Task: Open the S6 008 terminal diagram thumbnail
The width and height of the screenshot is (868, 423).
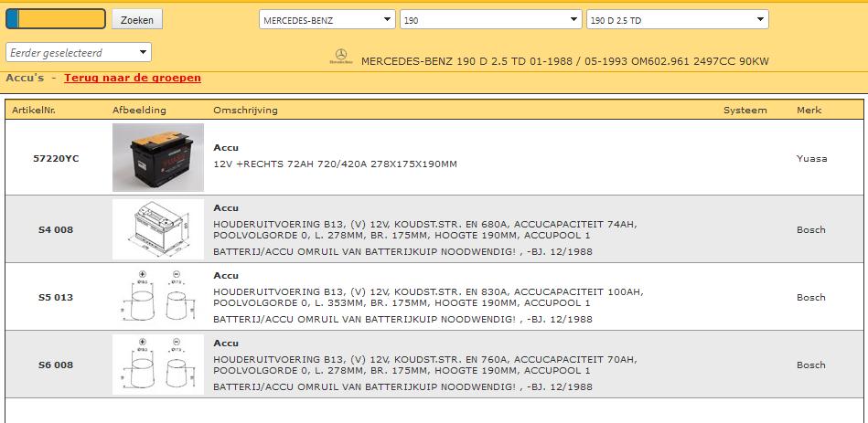Action: point(157,365)
